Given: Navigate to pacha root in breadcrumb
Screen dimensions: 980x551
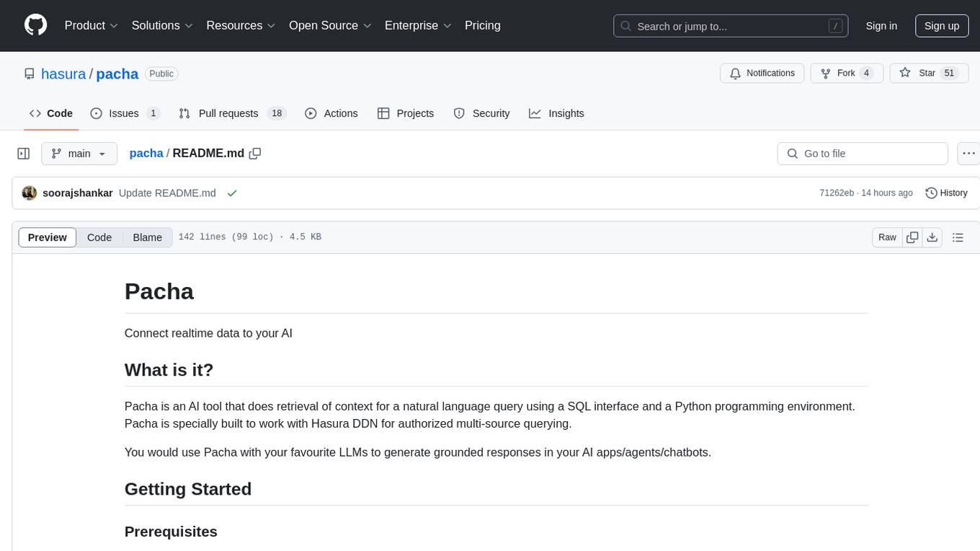Looking at the screenshot, I should click(x=146, y=153).
